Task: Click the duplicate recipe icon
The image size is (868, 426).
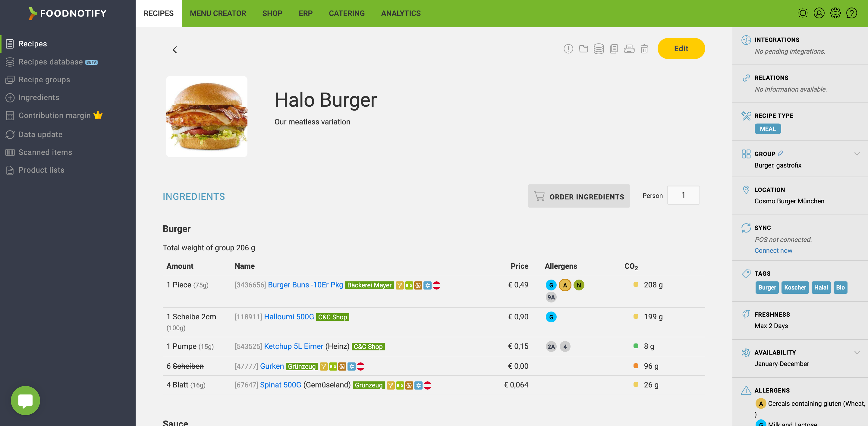Action: [613, 49]
